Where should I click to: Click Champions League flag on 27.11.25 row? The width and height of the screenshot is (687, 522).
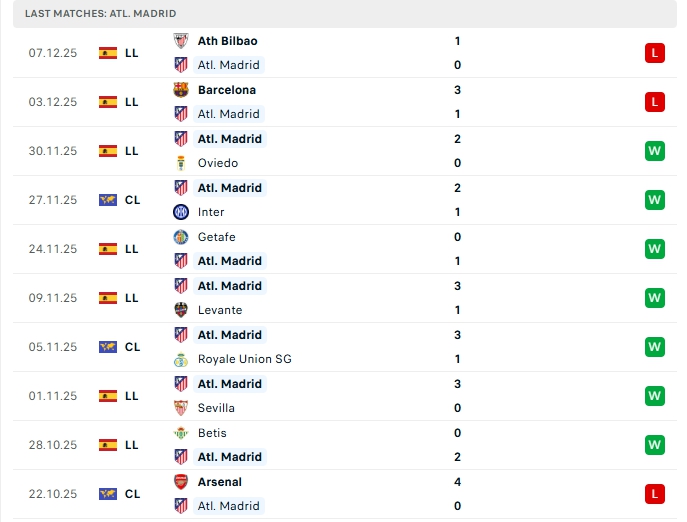click(x=108, y=200)
